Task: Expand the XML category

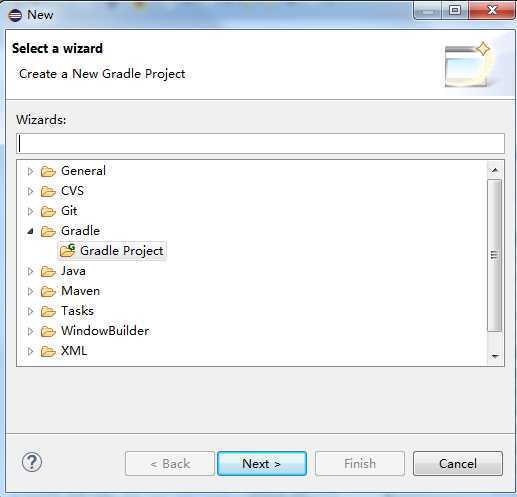Action: pyautogui.click(x=30, y=351)
